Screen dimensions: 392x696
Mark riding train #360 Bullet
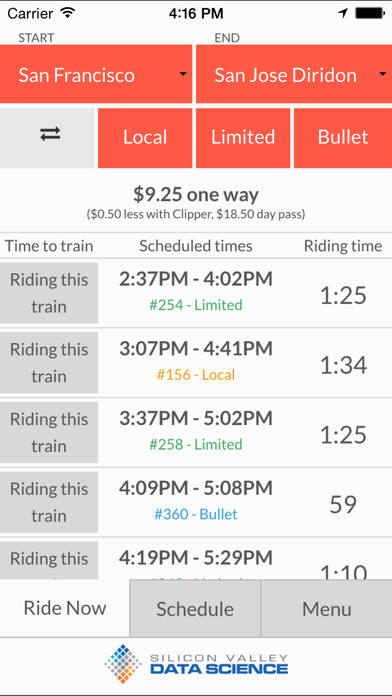(49, 502)
